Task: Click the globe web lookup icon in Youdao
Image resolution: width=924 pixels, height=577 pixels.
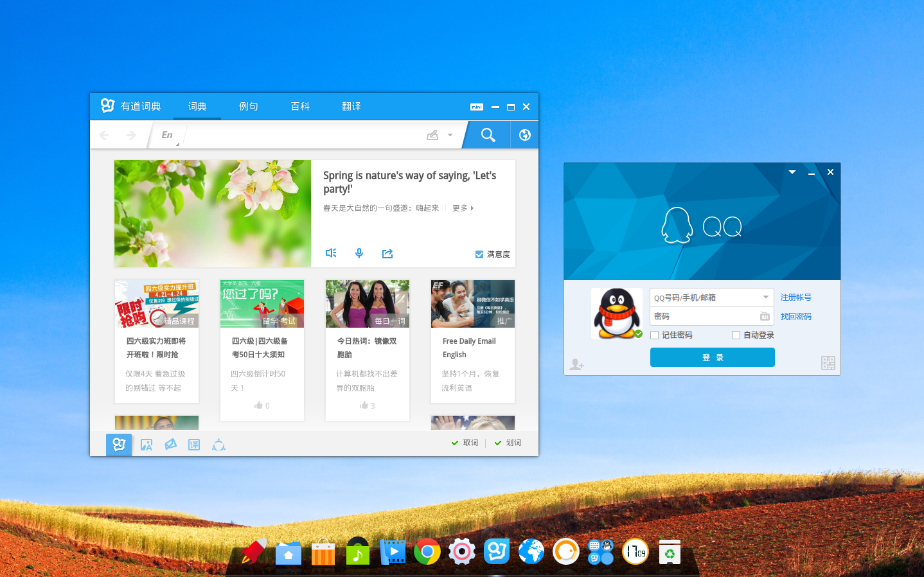Action: (525, 135)
